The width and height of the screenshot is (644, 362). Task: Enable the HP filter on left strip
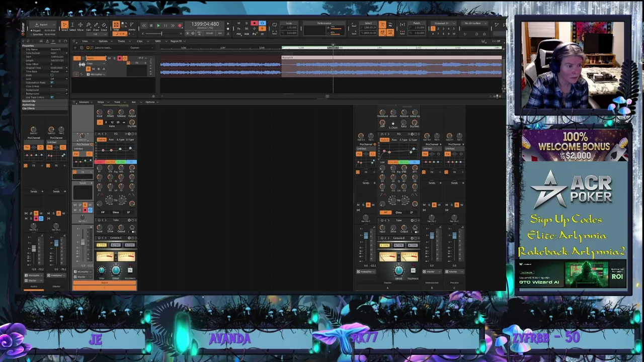pos(103,212)
